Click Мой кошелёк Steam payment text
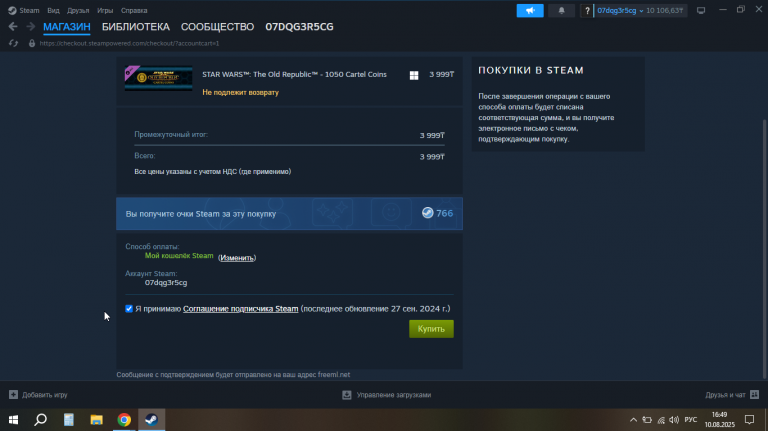Viewport: 768px width, 431px height. 179,256
